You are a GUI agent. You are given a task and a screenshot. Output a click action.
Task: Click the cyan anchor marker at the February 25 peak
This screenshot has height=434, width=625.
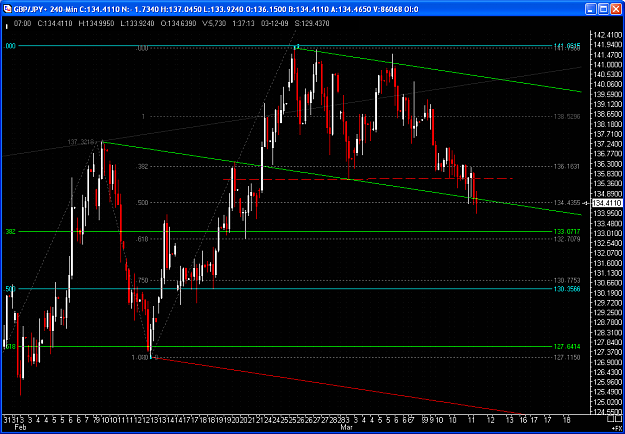pos(297,46)
